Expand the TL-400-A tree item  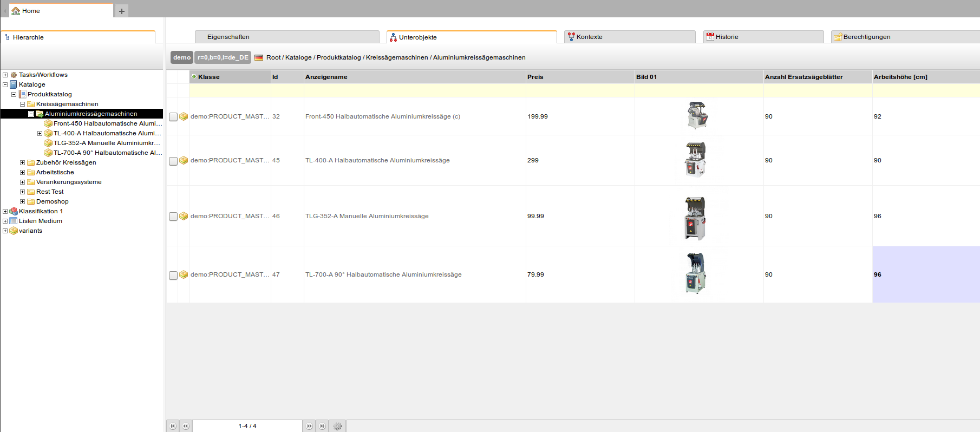pos(40,133)
